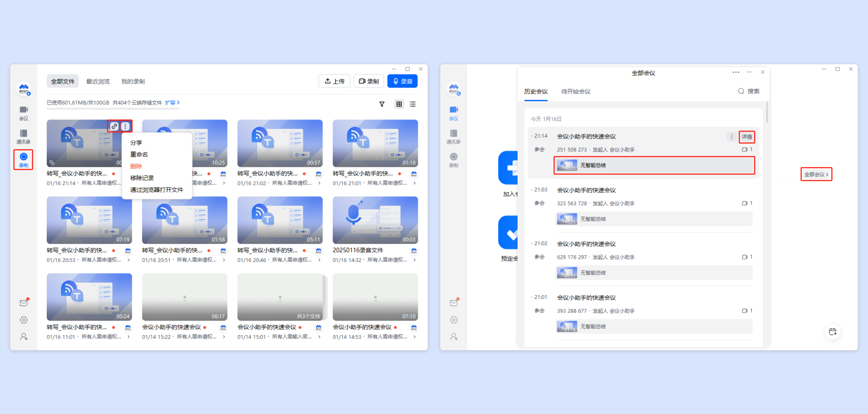Click the copy link icon on first recording

(x=114, y=126)
